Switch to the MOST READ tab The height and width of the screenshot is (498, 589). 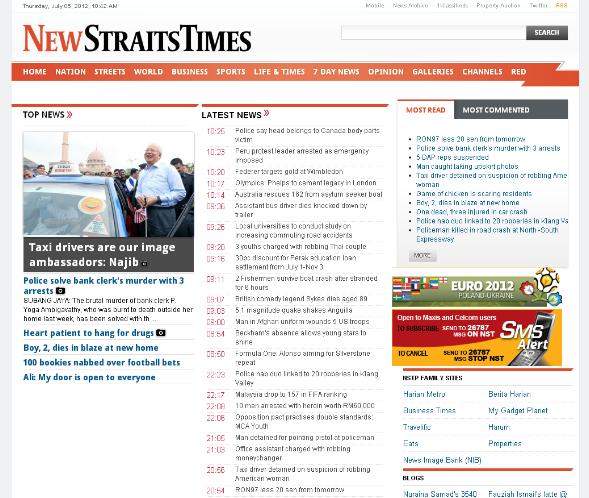point(426,110)
